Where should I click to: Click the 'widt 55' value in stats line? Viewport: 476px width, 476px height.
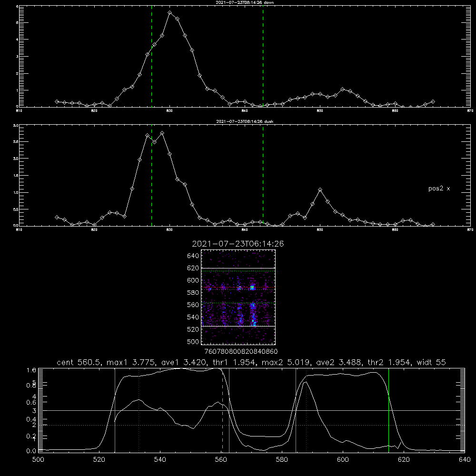coord(431,362)
